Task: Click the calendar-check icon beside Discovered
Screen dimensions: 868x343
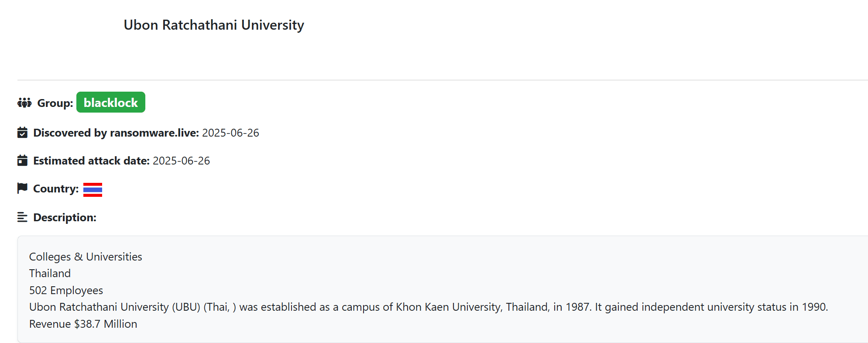Action: tap(22, 133)
